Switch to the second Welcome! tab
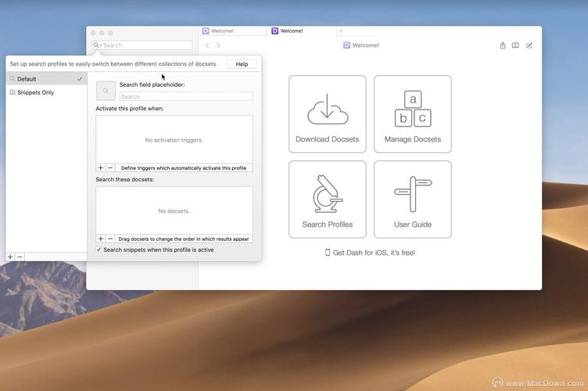This screenshot has height=391, width=588. click(303, 30)
